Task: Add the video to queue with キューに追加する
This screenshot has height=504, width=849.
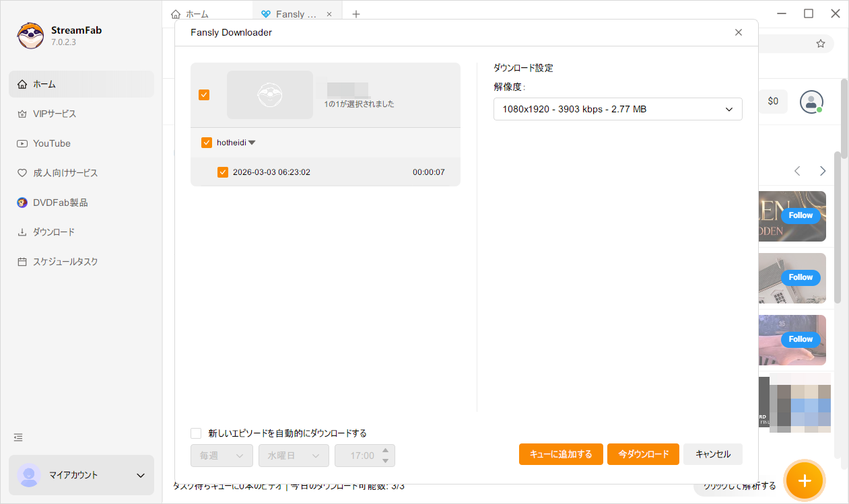Action: [x=561, y=454]
